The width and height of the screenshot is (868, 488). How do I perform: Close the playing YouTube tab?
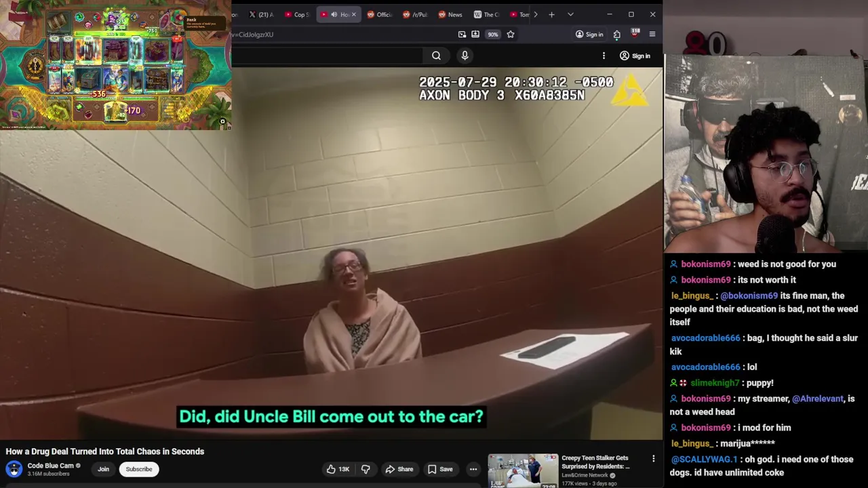click(x=353, y=14)
